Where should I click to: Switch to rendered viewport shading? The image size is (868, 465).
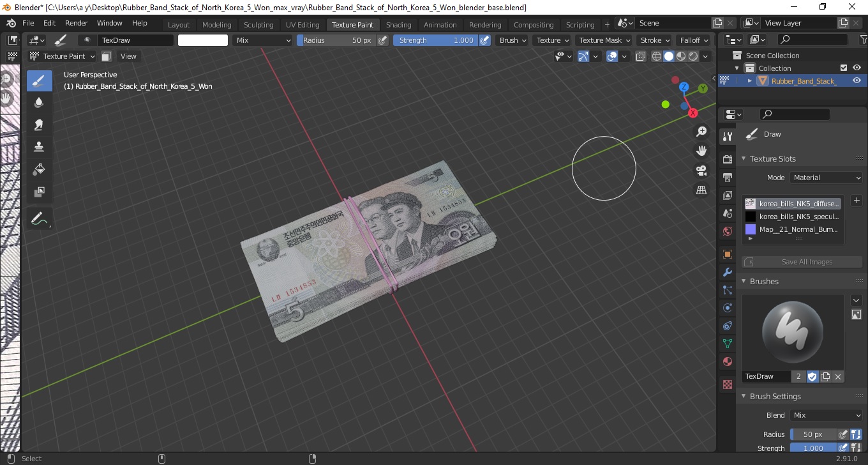pos(693,56)
